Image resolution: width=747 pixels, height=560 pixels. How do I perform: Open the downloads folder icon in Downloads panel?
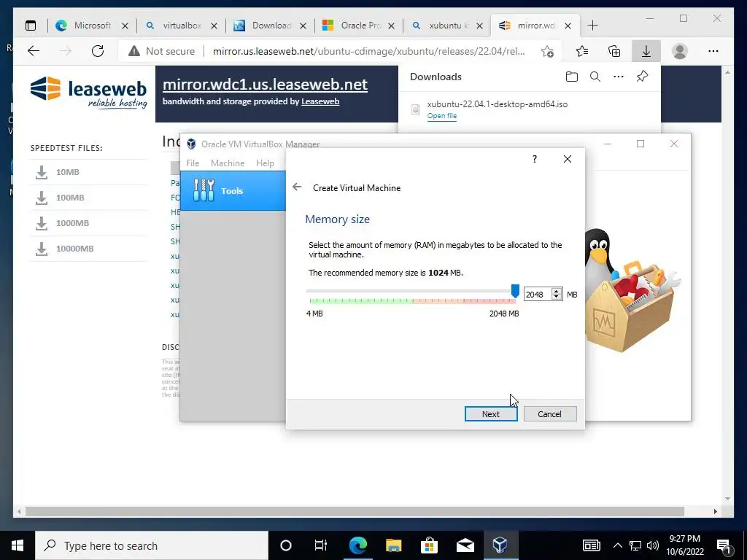tap(572, 77)
